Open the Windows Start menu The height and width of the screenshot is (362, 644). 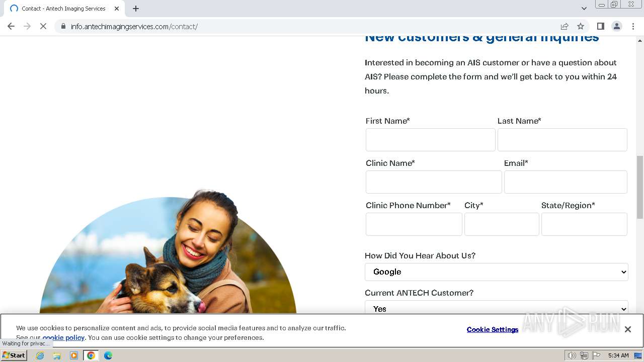(14, 355)
